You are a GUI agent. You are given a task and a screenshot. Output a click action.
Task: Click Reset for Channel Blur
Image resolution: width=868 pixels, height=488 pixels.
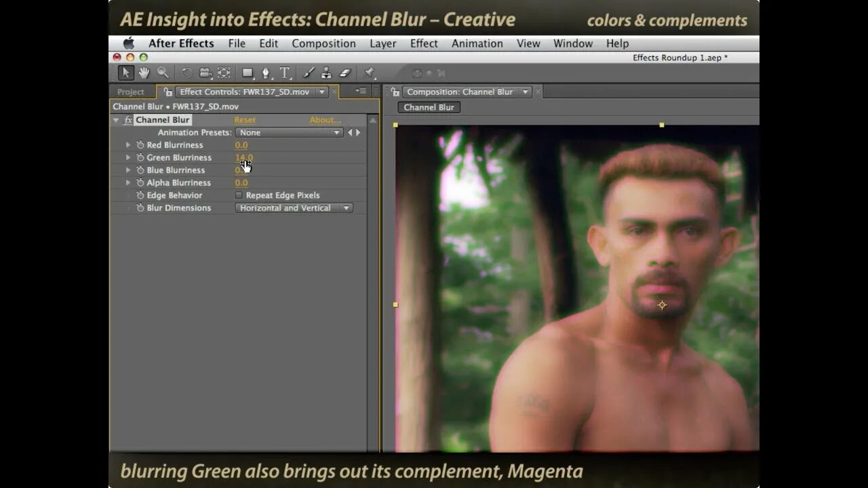point(245,120)
